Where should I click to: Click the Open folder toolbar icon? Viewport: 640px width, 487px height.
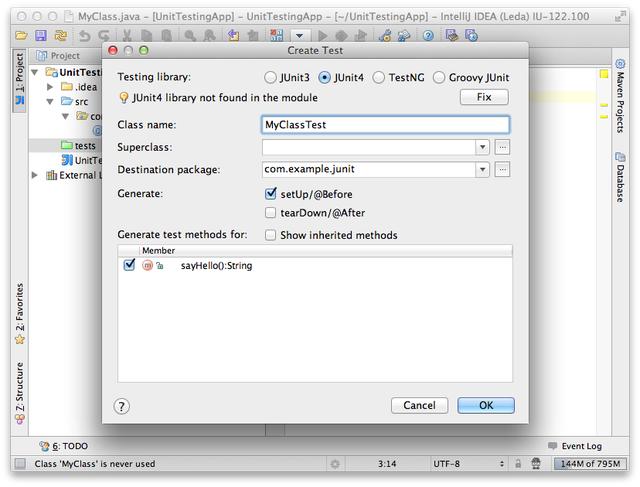tap(21, 36)
